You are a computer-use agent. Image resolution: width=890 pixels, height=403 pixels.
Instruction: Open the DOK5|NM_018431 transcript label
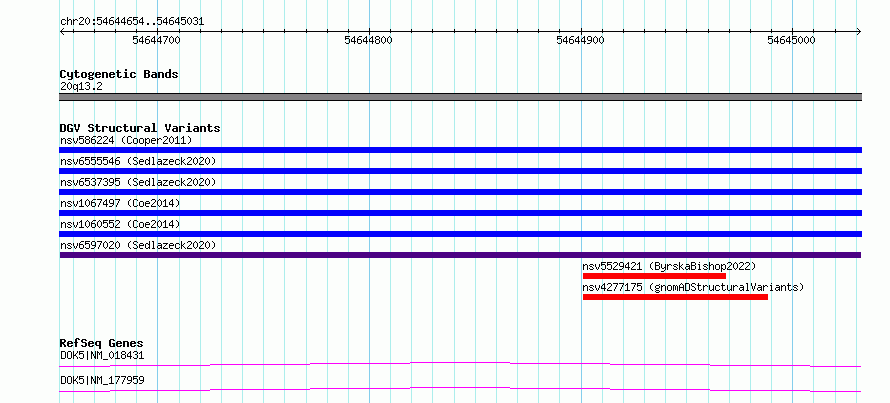click(x=102, y=356)
